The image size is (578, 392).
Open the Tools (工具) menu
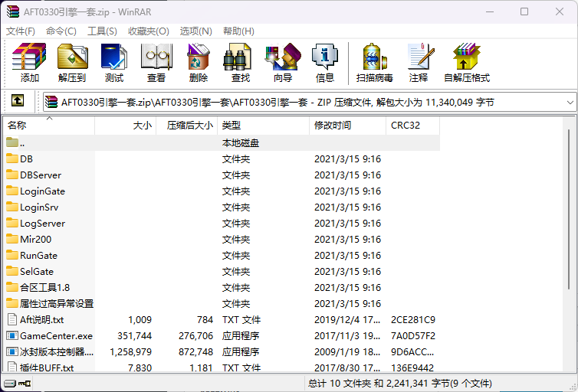tap(102, 31)
